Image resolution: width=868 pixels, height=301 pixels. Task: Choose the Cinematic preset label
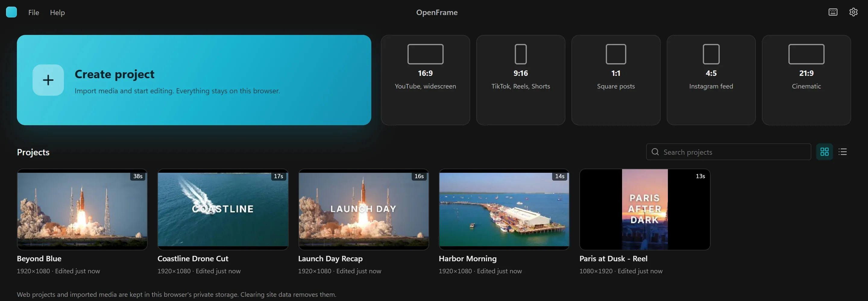coord(806,86)
